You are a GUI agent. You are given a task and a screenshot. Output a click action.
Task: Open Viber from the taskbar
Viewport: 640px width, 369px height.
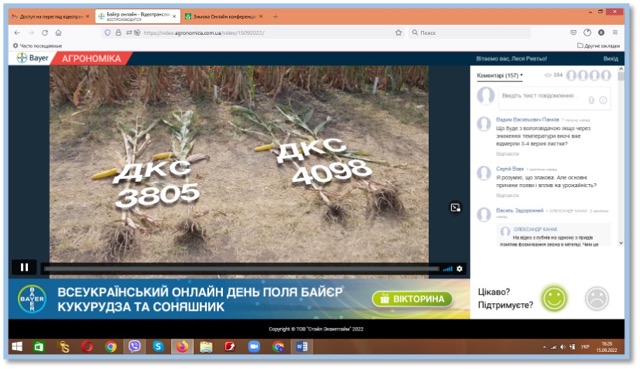click(x=134, y=347)
